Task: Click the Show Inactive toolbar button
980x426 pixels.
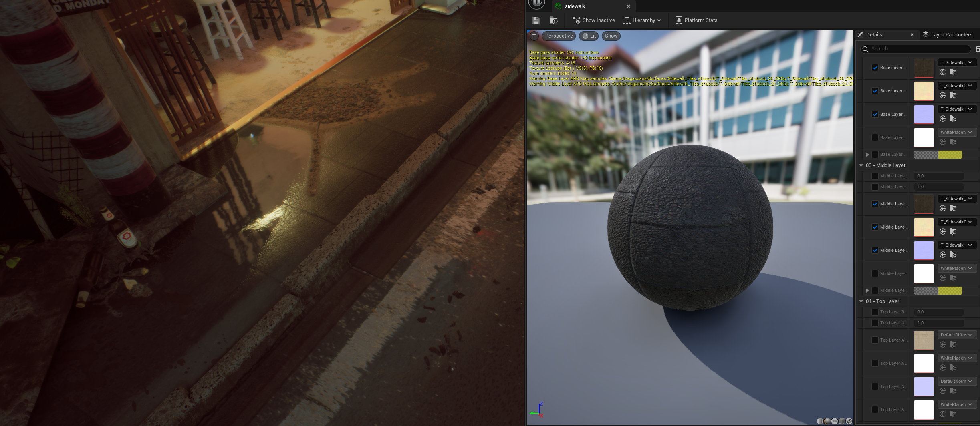Action: [x=594, y=20]
